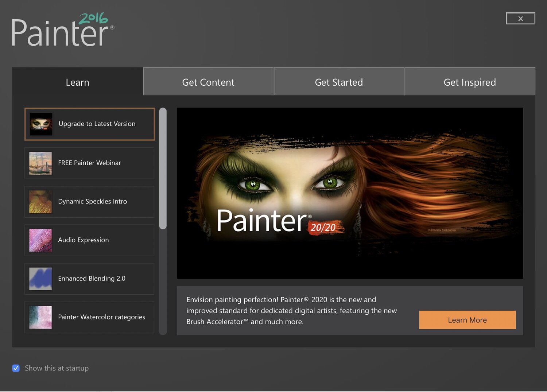The height and width of the screenshot is (392, 547).
Task: Close the welcome dialog with the X button
Action: (x=521, y=19)
